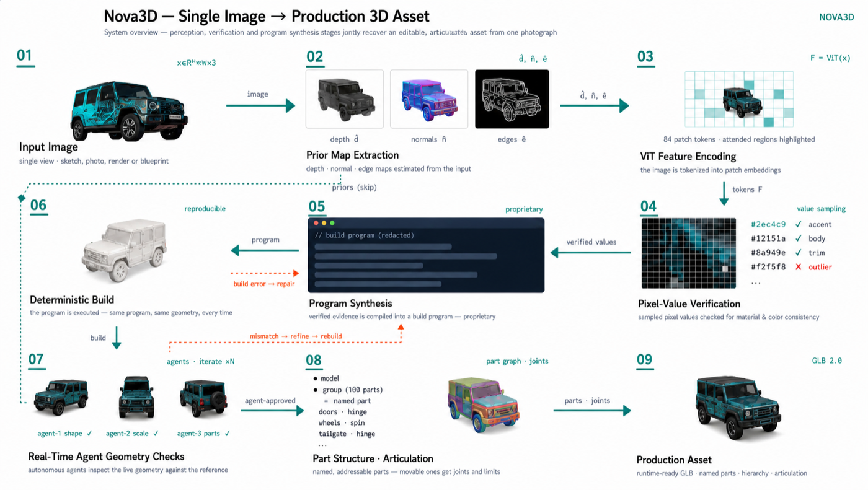The image size is (868, 490).
Task: Click the Program Synthesis heading
Action: tap(350, 304)
